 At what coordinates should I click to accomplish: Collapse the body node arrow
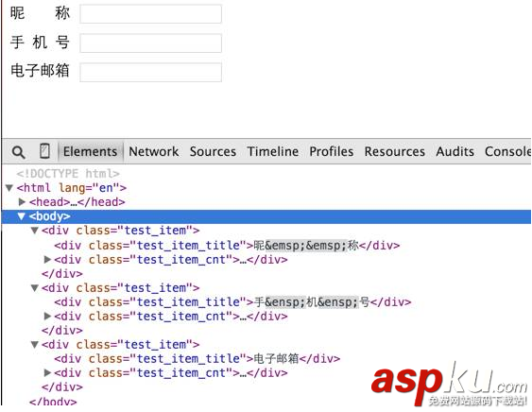click(x=22, y=216)
